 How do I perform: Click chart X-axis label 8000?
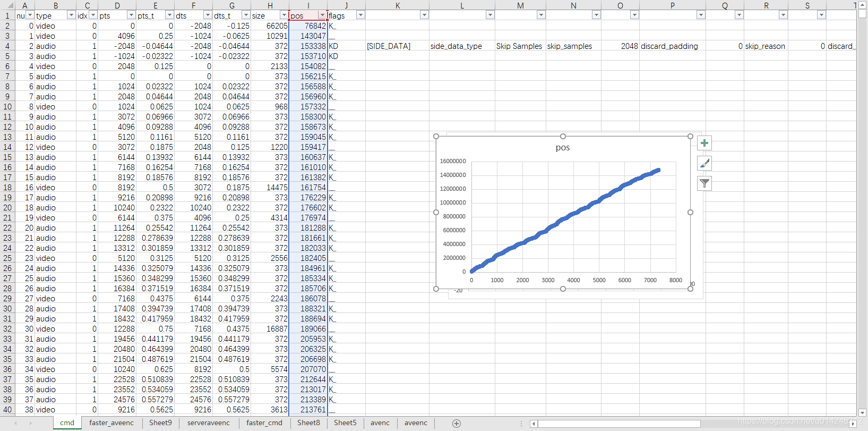point(676,280)
